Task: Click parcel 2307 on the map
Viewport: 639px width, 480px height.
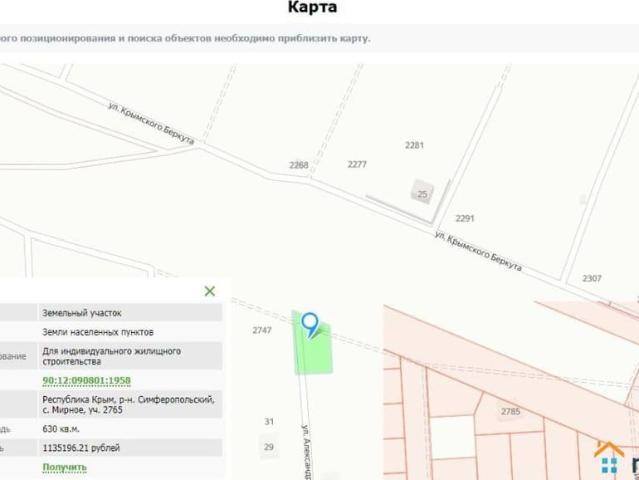Action: tap(592, 278)
